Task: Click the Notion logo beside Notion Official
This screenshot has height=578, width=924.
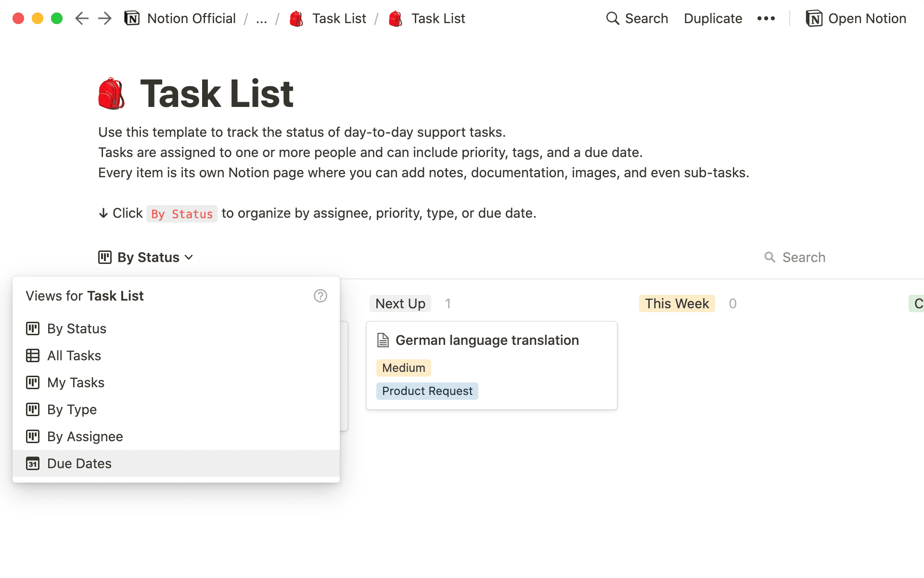Action: [x=132, y=18]
